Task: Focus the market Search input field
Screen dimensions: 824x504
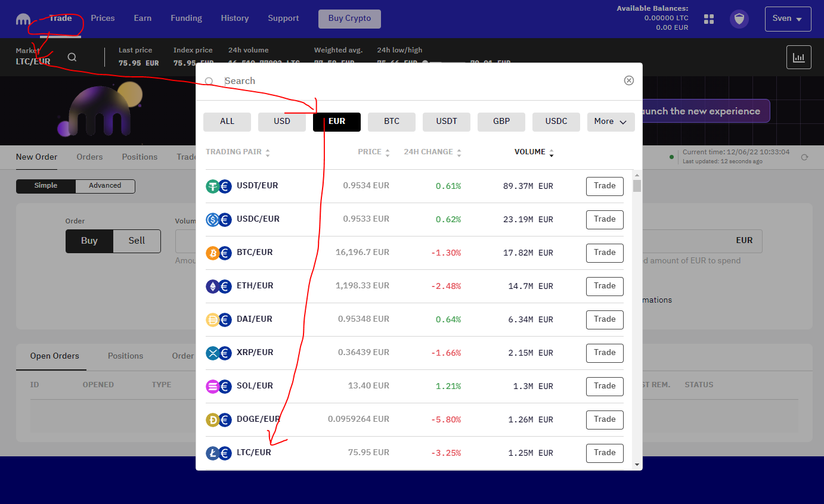Action: (420, 81)
